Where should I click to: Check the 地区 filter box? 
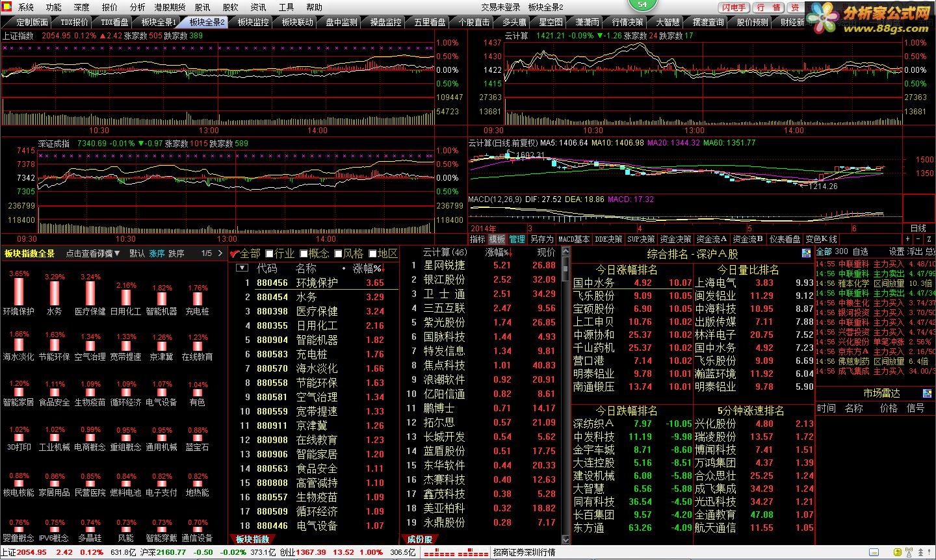pos(372,253)
